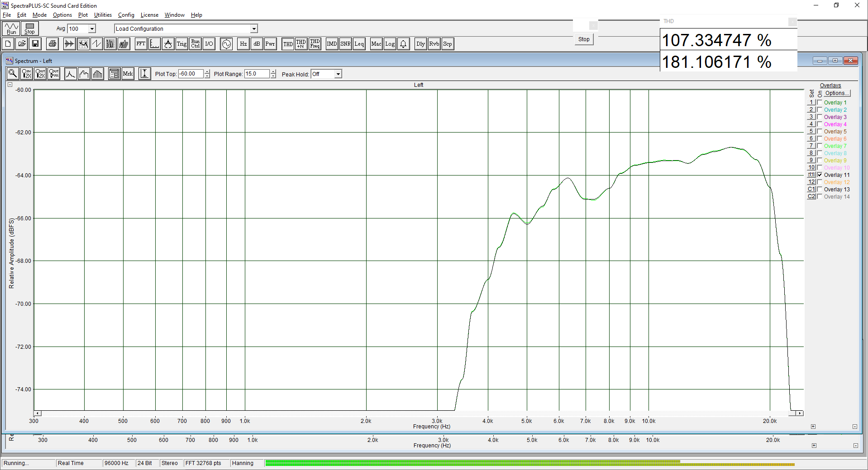
Task: Open the 3D Surface view icon
Action: 124,44
